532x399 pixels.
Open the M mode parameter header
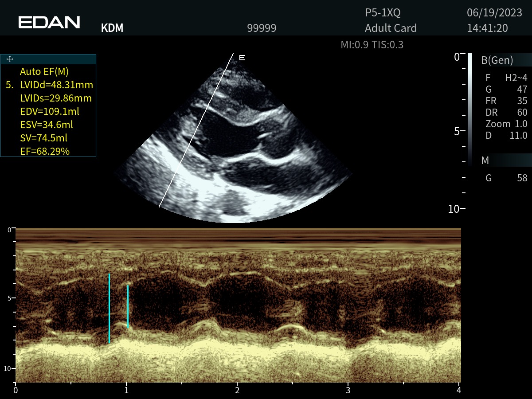(485, 160)
